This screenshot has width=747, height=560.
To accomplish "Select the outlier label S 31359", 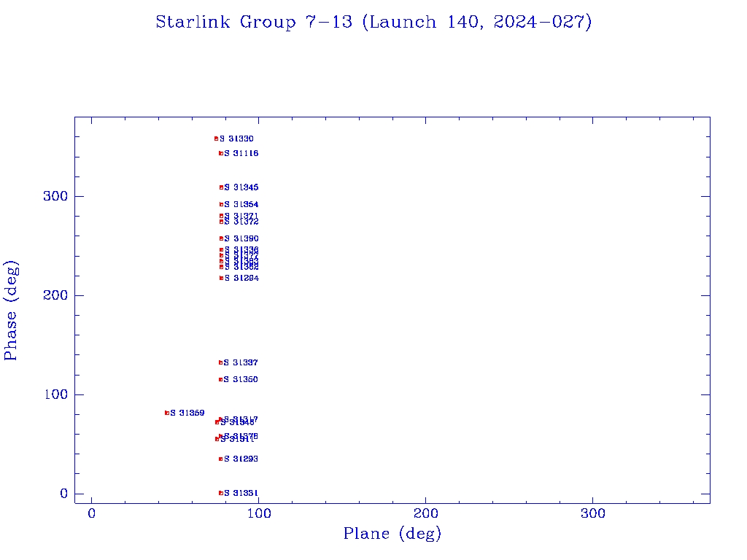I will (187, 413).
